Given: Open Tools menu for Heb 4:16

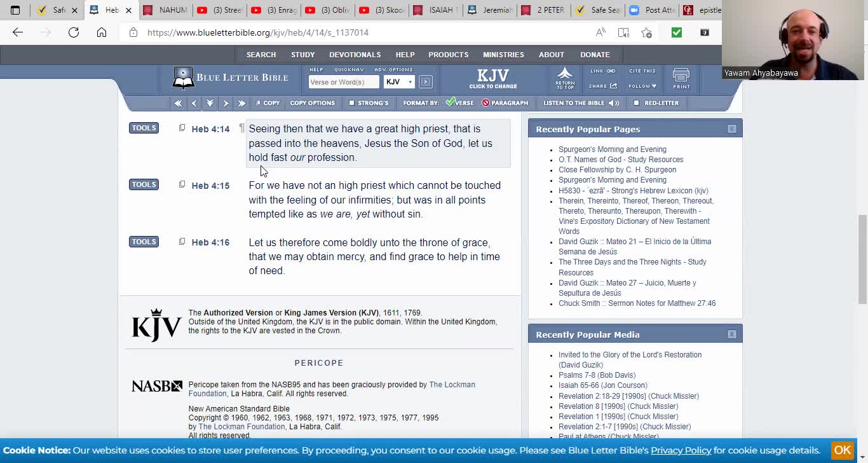Looking at the screenshot, I should [144, 242].
